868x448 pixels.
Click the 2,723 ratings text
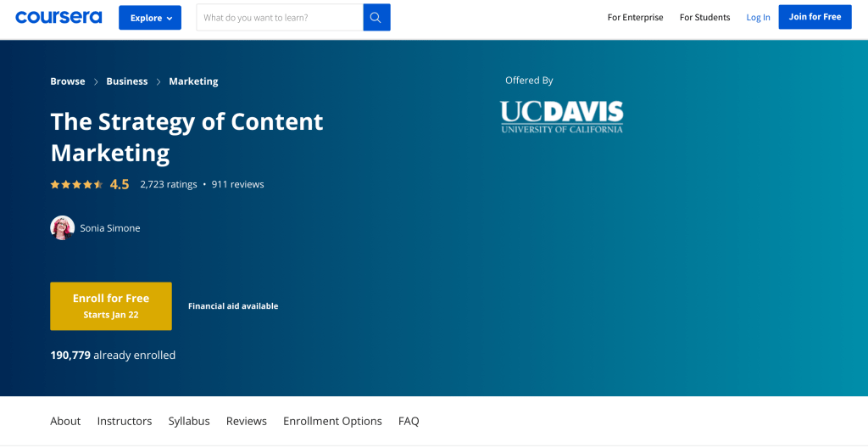pyautogui.click(x=169, y=184)
